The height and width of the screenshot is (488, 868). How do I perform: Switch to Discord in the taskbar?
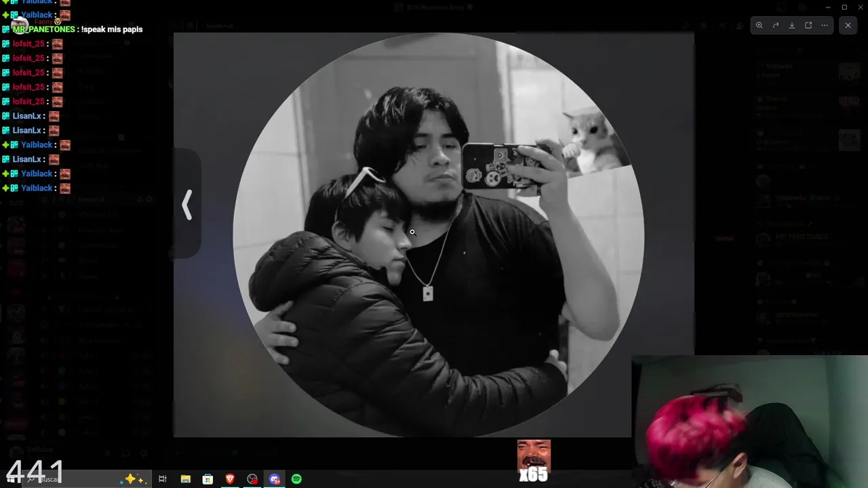pyautogui.click(x=275, y=479)
